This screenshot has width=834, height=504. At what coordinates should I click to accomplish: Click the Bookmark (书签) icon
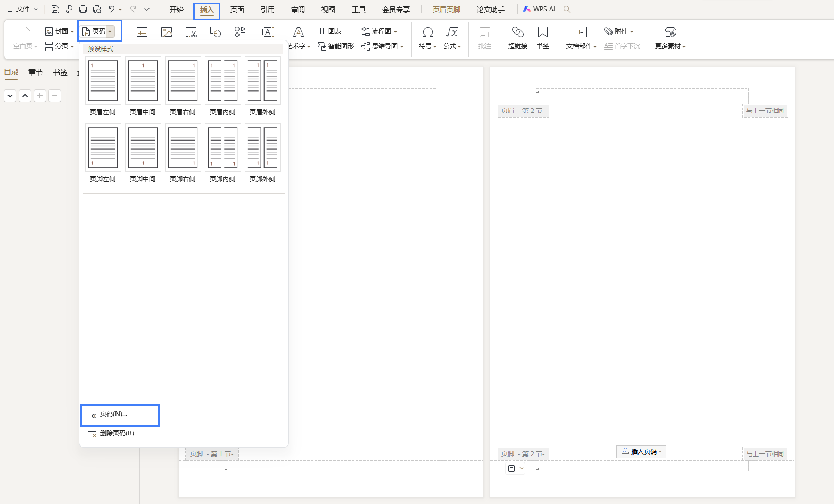(543, 32)
